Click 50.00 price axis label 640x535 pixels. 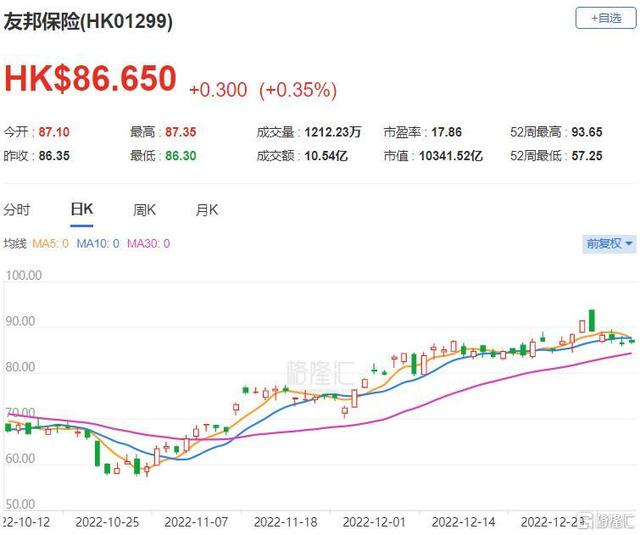[20, 504]
